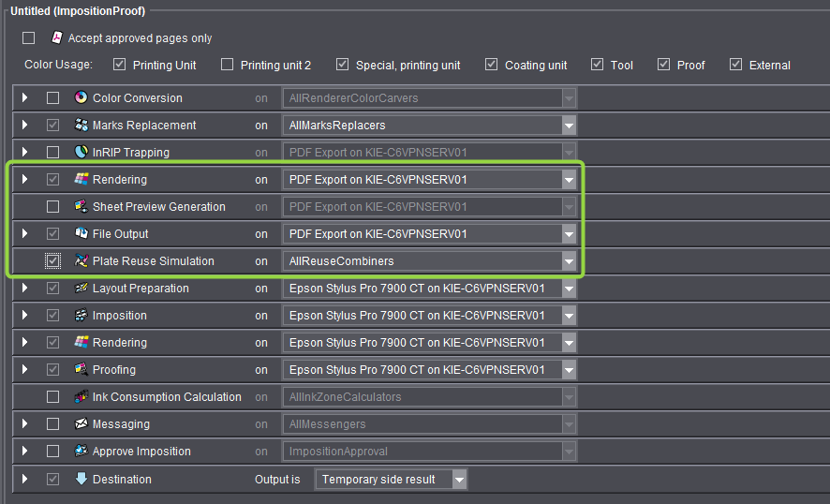Click the Messaging envelope icon
Viewport: 830px width, 504px height.
81,424
